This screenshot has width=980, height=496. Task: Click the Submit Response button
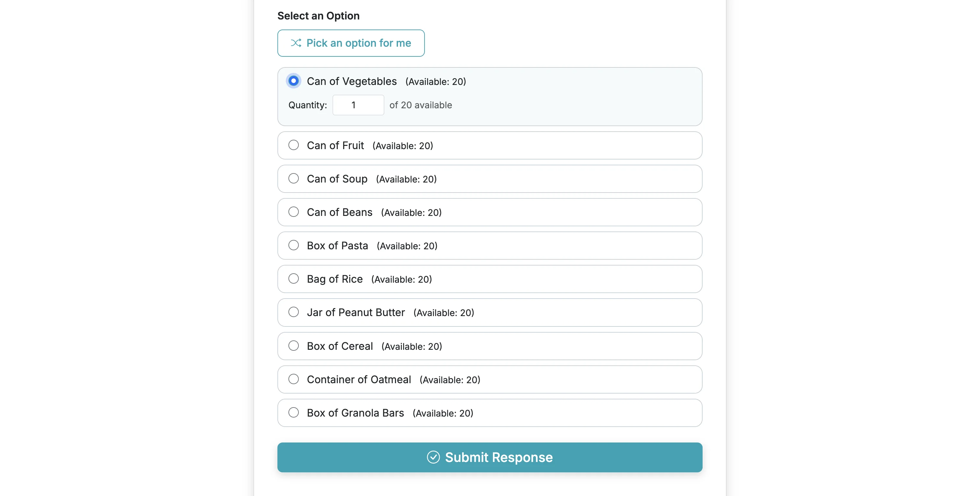pos(490,457)
